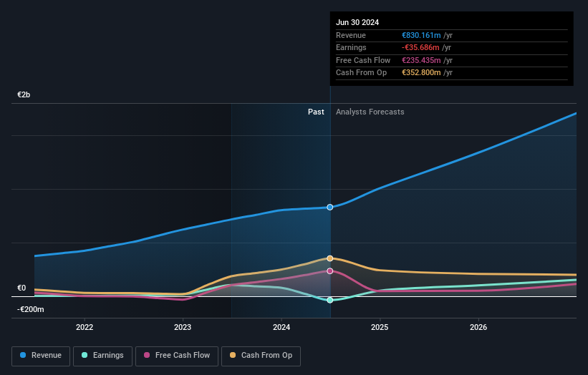588x375 pixels.
Task: Click the teal Earnings data point marker
Action: pos(330,300)
